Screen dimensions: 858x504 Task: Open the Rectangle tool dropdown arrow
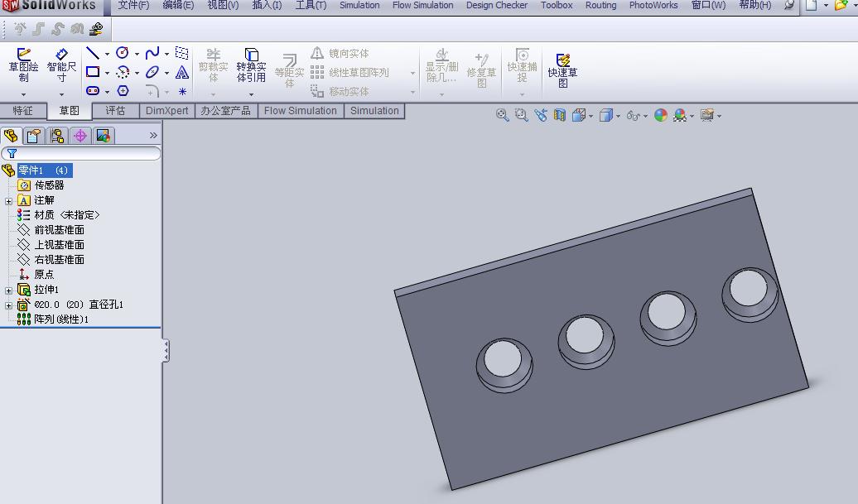107,73
